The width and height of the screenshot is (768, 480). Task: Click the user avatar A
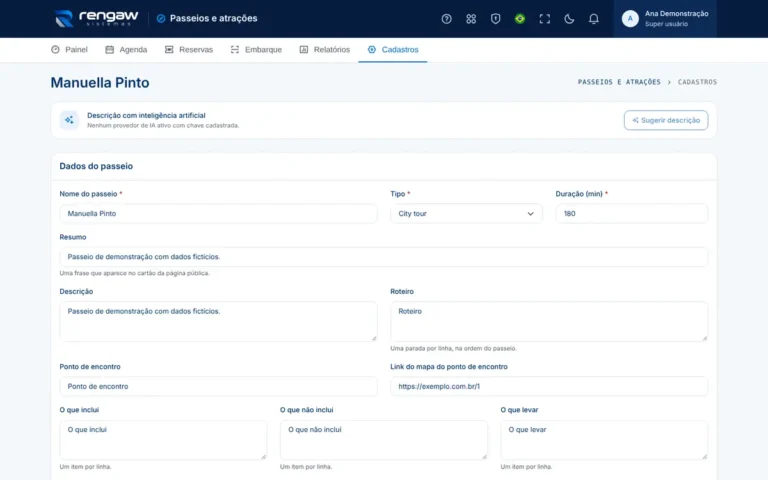(x=630, y=19)
